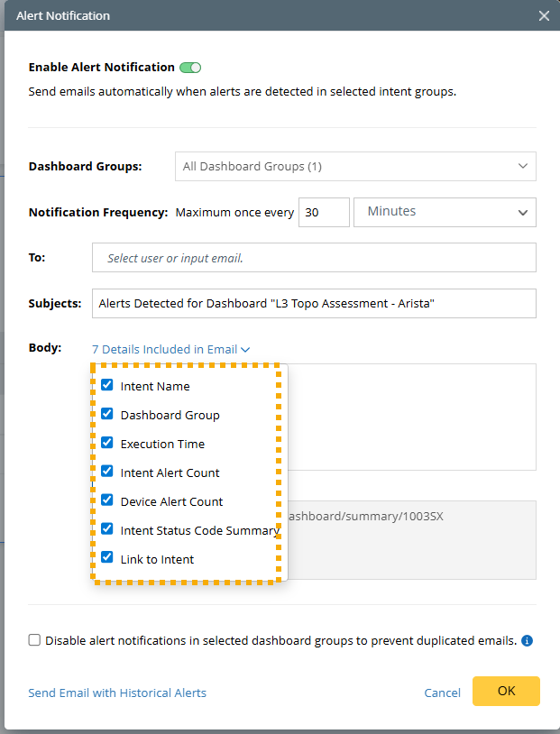
Task: Cancel the alert notification changes
Action: click(x=442, y=692)
